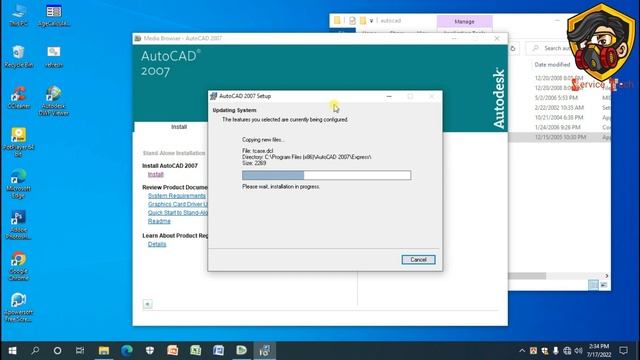Open the volume tray icon
Viewport: 640px width, 360px height.
point(578,351)
